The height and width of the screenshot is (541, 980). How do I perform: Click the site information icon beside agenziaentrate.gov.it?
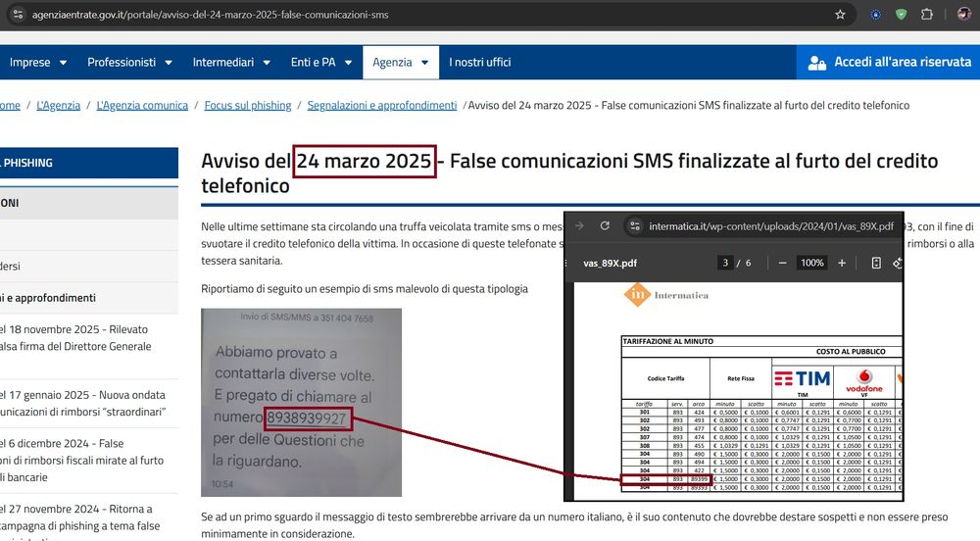tap(18, 15)
